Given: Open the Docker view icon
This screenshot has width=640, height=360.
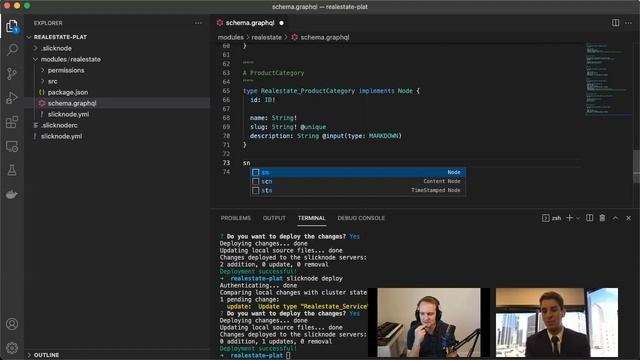Looking at the screenshot, I should pyautogui.click(x=12, y=194).
